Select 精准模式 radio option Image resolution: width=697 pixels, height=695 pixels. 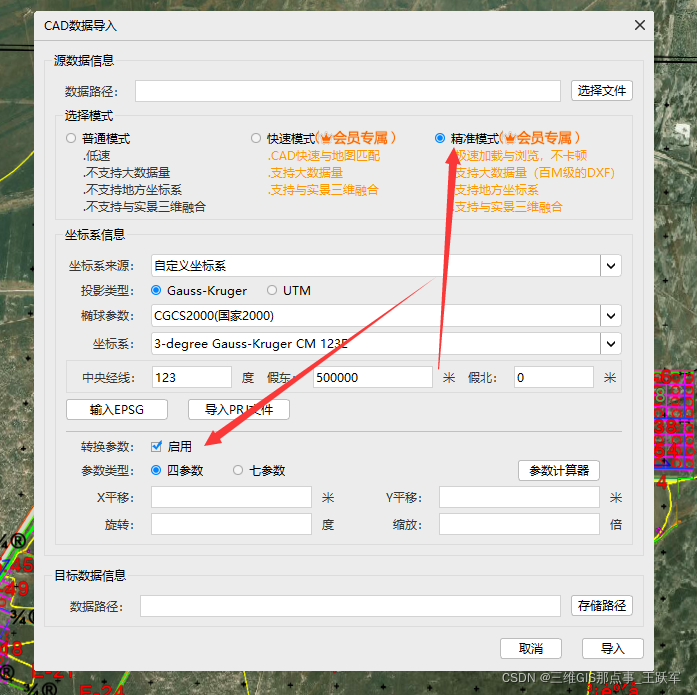point(440,138)
